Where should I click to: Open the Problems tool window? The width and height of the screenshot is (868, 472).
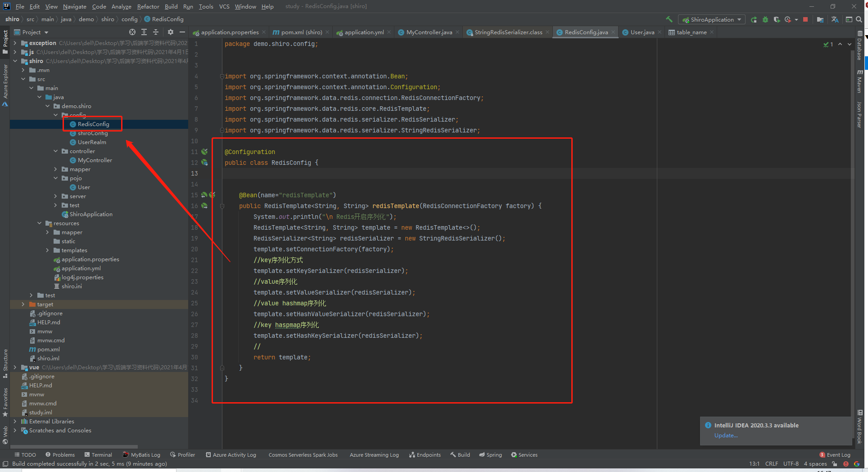pos(60,455)
